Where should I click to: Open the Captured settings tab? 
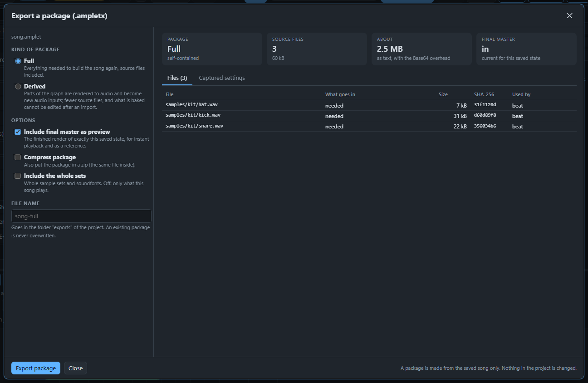point(222,78)
